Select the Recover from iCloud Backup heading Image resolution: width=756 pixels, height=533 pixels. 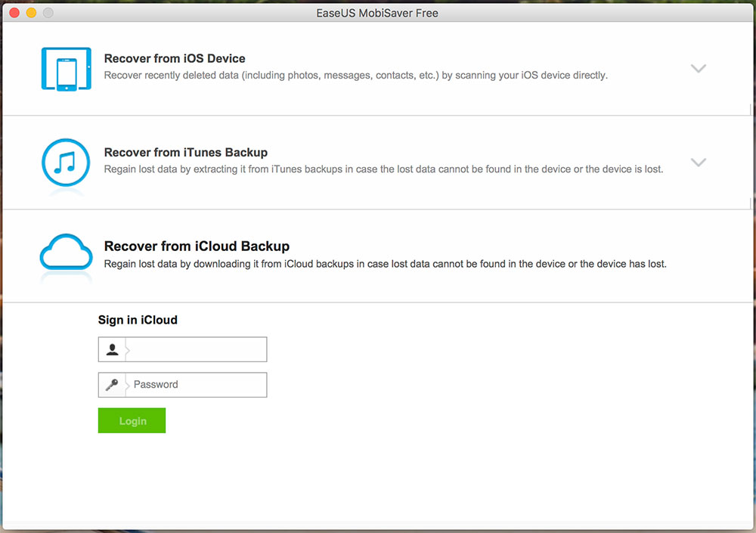[x=197, y=246]
